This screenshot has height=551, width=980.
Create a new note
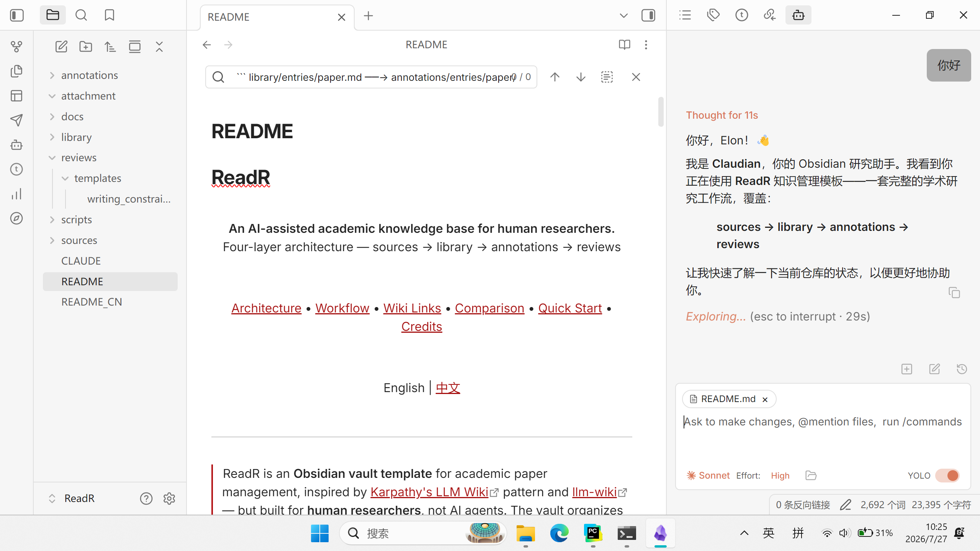pyautogui.click(x=61, y=47)
